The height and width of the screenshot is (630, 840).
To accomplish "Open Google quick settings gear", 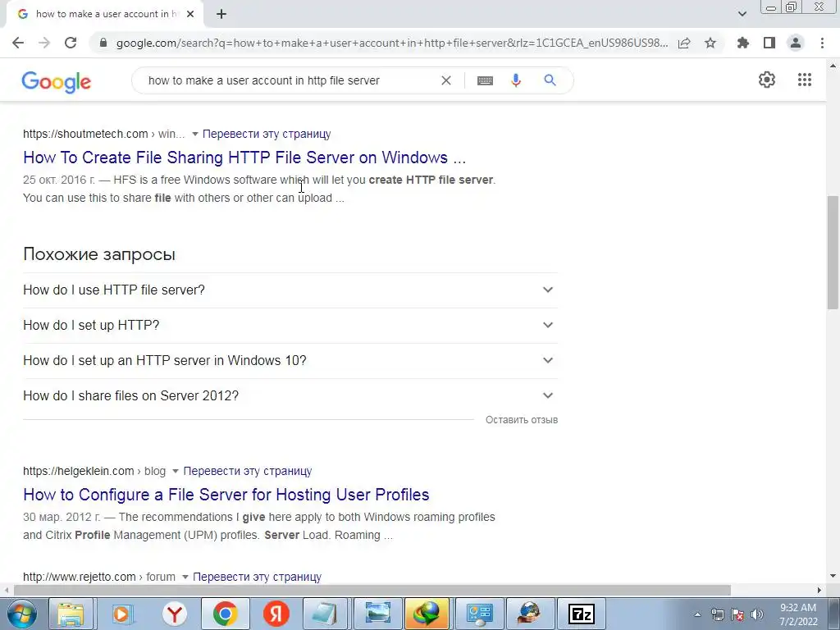I will pyautogui.click(x=767, y=80).
